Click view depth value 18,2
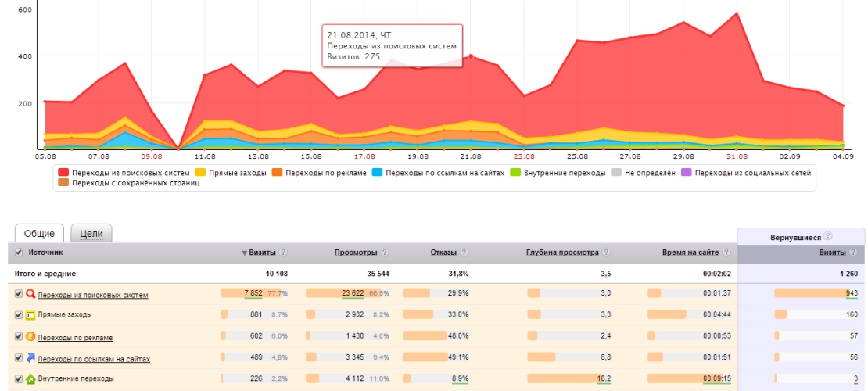Image resolution: width=868 pixels, height=391 pixels. (x=604, y=378)
